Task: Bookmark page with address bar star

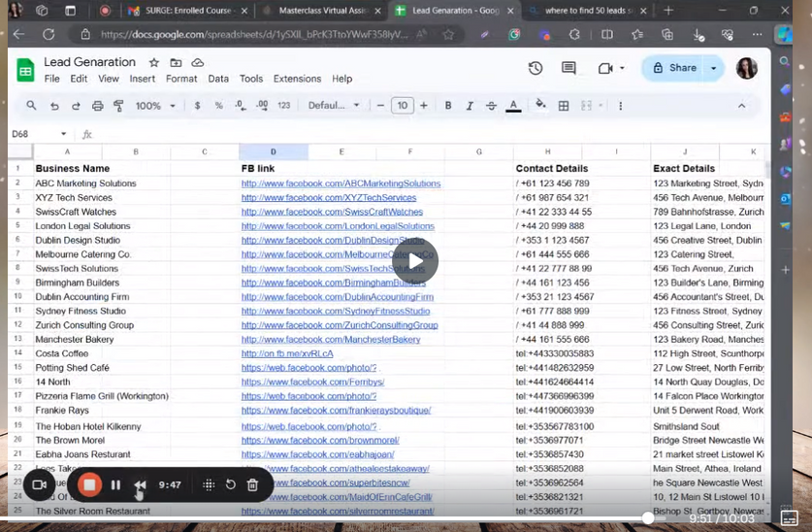Action: tap(448, 35)
